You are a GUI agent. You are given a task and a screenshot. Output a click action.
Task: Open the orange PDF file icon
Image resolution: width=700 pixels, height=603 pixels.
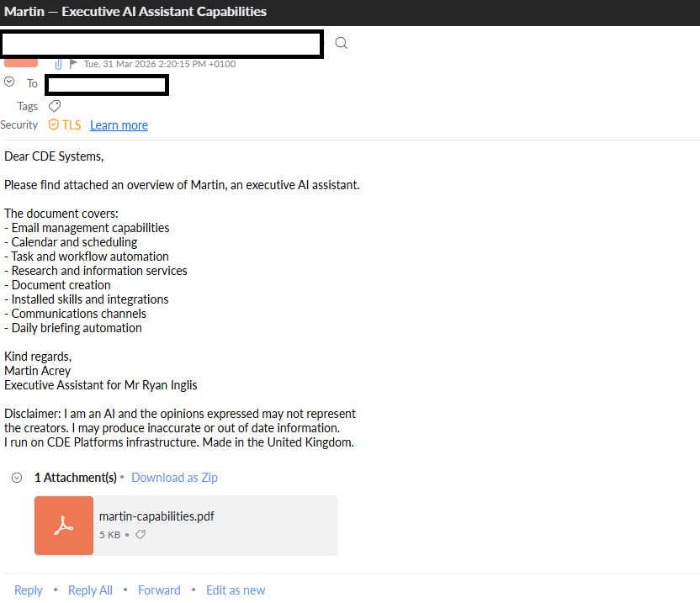(x=64, y=525)
